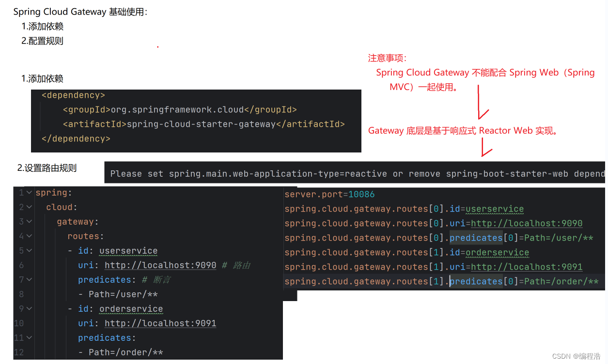
Task: Click the note 'Gateway 底层是基于响应式 Reactor Web 实现。'
Action: (x=463, y=131)
